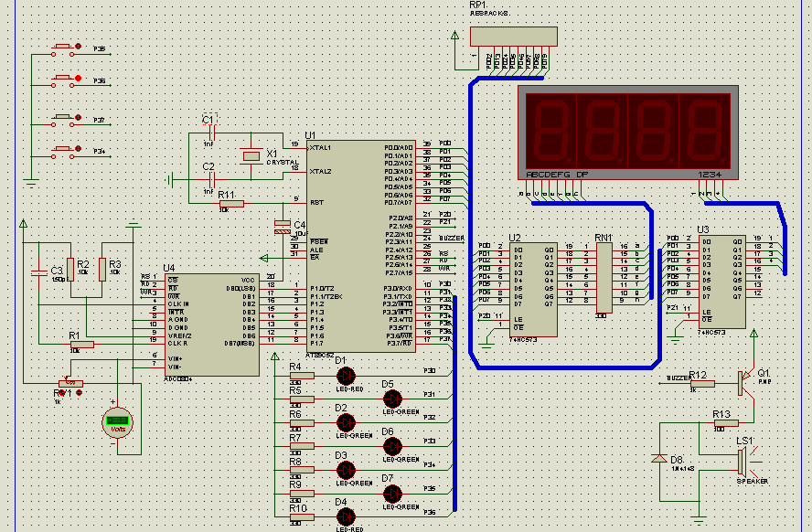Click the P3.7/RD pin label
812x532 pixels.
coord(400,343)
